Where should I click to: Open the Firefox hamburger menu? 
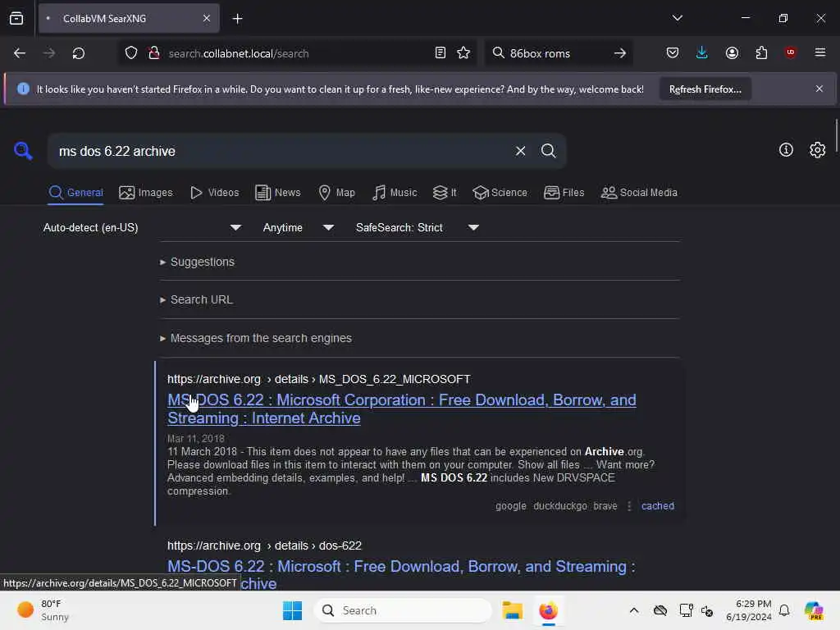point(819,52)
